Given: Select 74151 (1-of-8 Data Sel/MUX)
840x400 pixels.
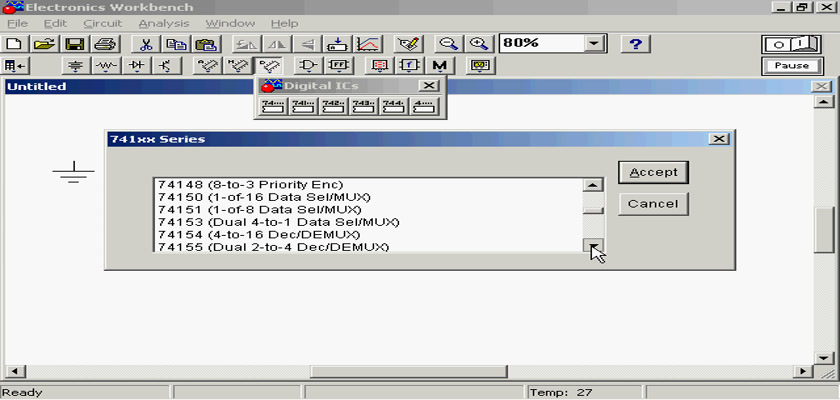Looking at the screenshot, I should click(368, 209).
